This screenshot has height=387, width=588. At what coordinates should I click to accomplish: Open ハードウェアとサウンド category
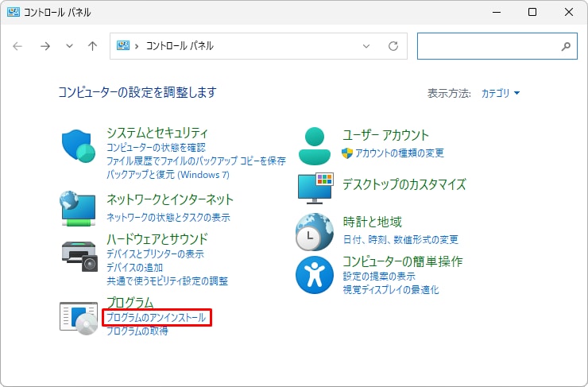157,239
